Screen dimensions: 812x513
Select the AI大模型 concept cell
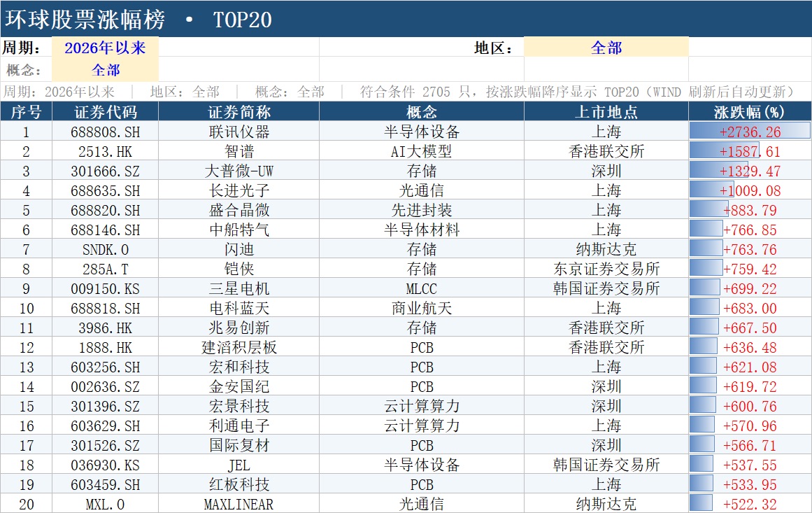point(422,150)
